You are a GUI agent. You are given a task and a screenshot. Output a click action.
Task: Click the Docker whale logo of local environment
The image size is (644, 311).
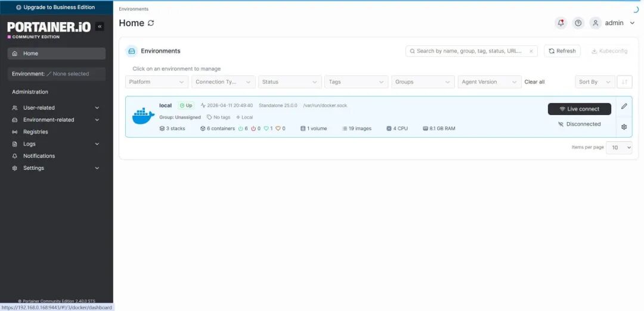click(x=143, y=116)
